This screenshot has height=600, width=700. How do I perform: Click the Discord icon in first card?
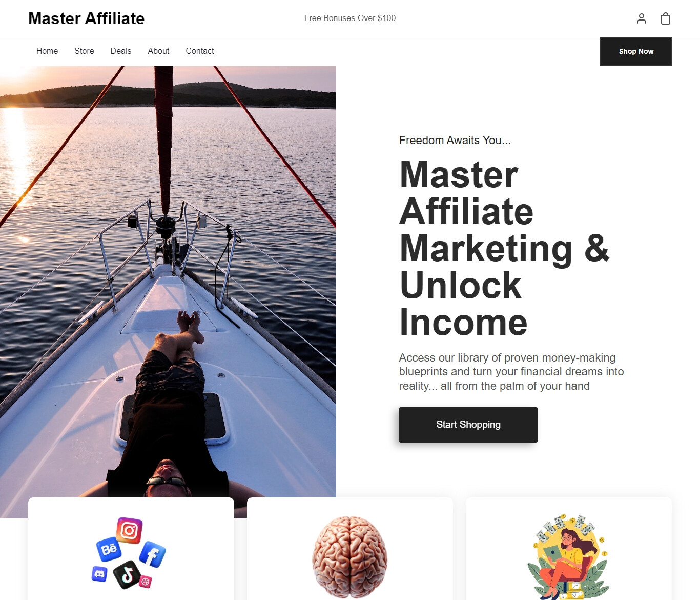click(99, 574)
